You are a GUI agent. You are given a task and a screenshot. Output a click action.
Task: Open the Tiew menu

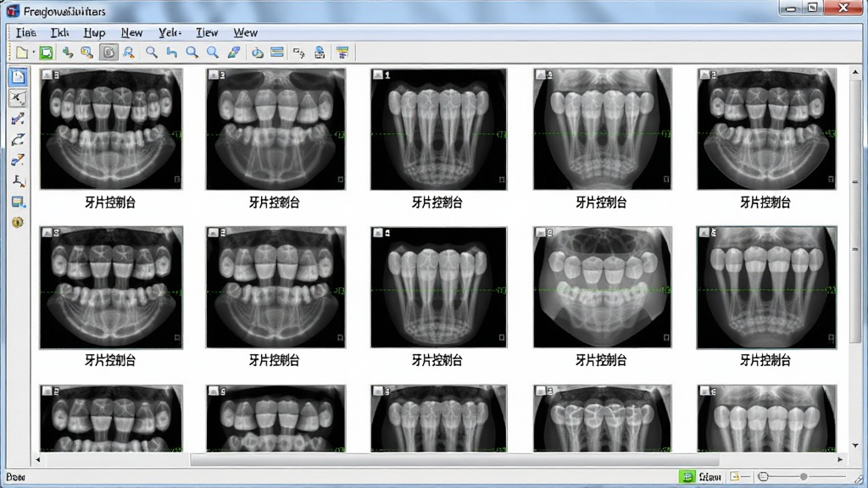(207, 33)
